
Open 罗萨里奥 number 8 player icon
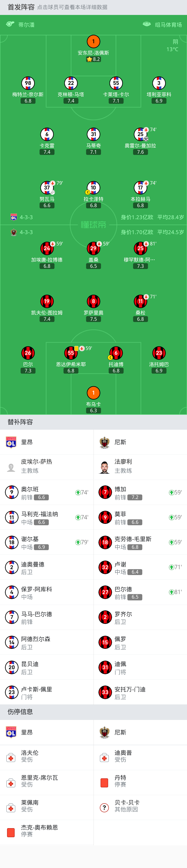(x=93, y=301)
